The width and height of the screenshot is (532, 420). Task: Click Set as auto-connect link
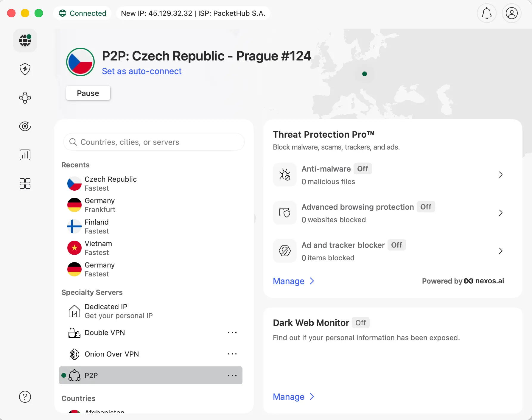pos(142,71)
